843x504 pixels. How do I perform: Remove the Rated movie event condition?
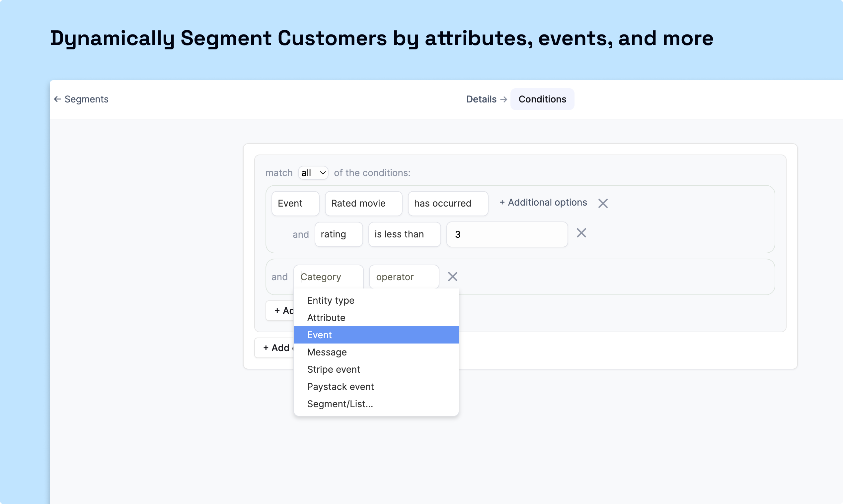click(x=603, y=203)
